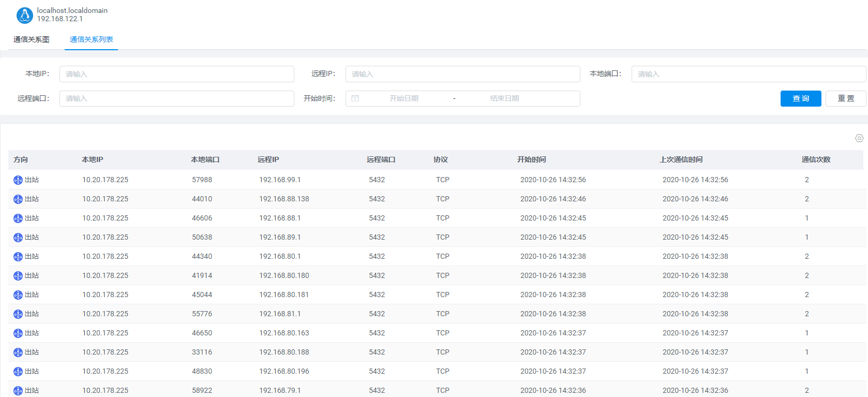
Task: Click TCP protocol in row with port 44340
Action: (x=443, y=256)
